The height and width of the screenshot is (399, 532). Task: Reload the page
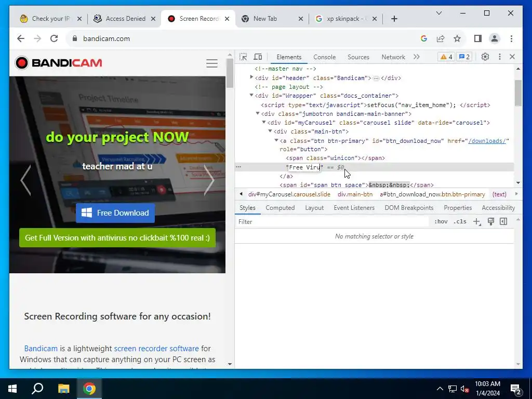click(x=54, y=38)
